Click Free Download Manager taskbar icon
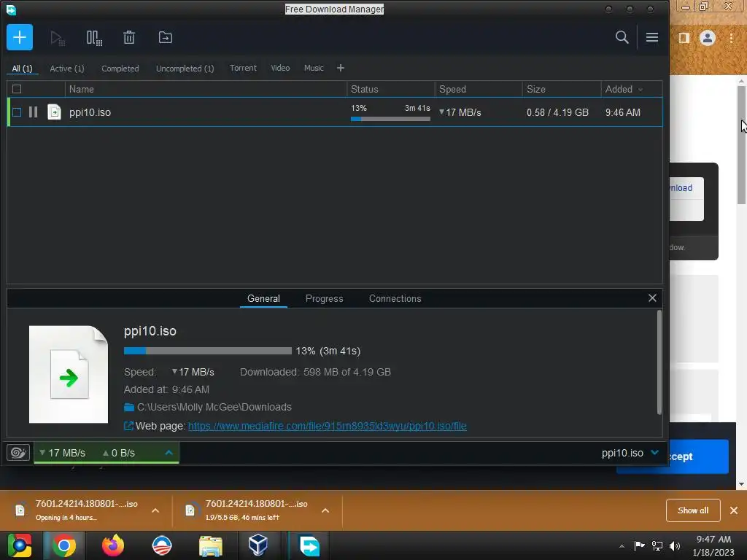Screen dimensions: 747x560 point(309,545)
